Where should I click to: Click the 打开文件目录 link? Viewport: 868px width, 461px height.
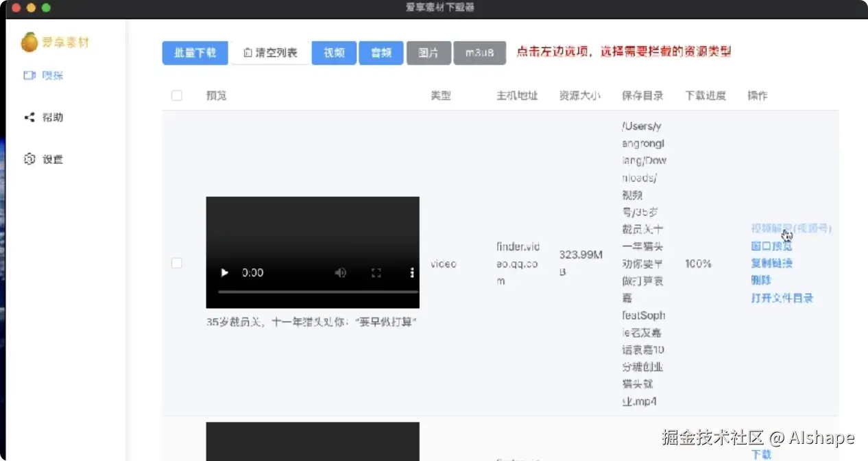tap(782, 298)
